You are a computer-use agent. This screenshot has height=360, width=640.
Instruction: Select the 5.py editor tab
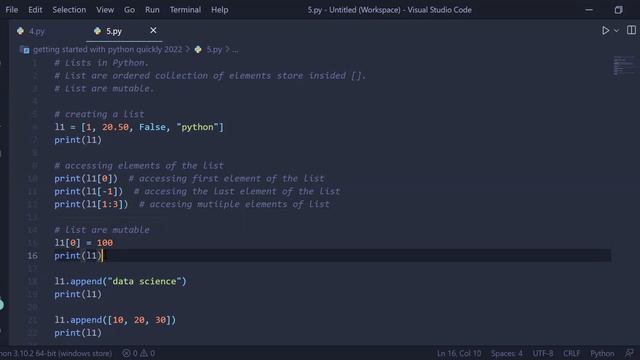114,31
